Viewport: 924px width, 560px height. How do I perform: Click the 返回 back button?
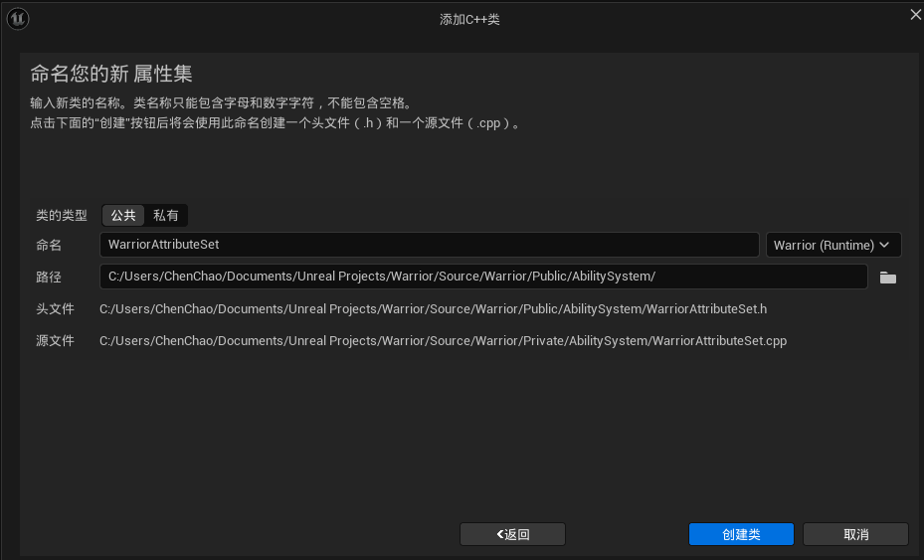(512, 534)
